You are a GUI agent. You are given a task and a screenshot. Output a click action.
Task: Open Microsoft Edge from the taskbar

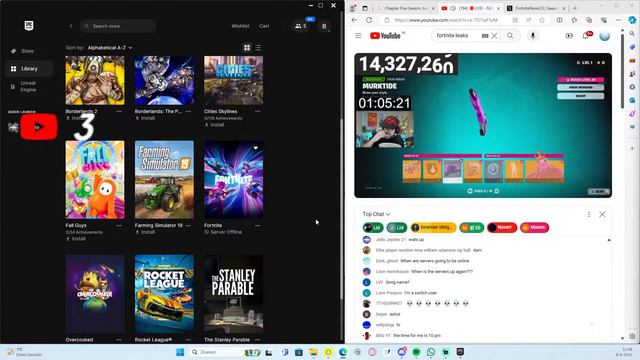(342, 352)
